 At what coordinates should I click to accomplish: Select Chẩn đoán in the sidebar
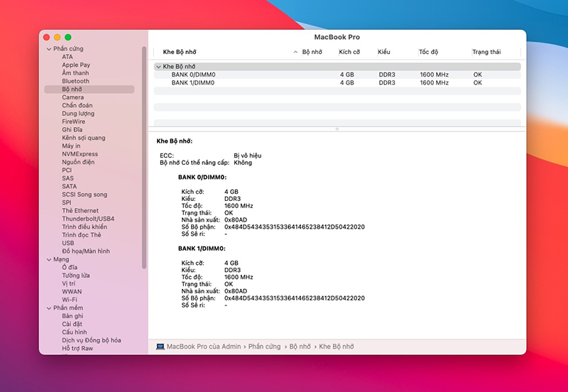pyautogui.click(x=77, y=105)
